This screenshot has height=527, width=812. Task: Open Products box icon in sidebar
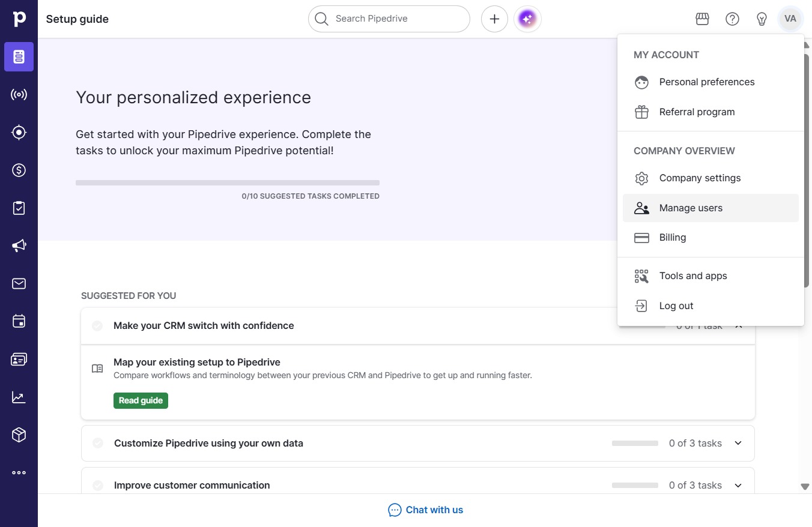[19, 435]
